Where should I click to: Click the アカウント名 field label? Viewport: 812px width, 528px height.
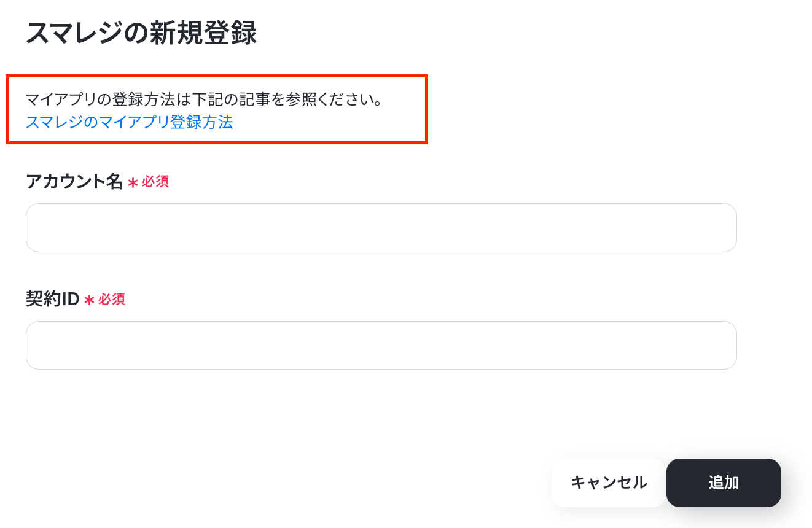click(74, 182)
